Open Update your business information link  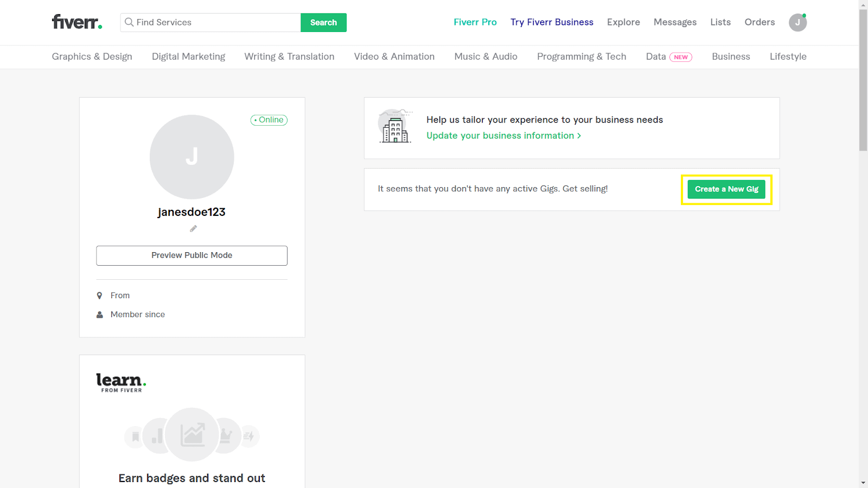point(503,136)
